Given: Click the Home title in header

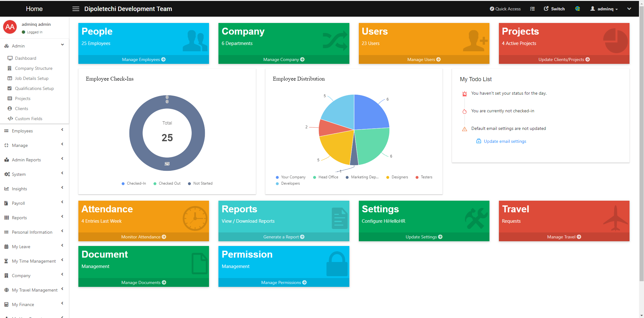Looking at the screenshot, I should point(34,9).
